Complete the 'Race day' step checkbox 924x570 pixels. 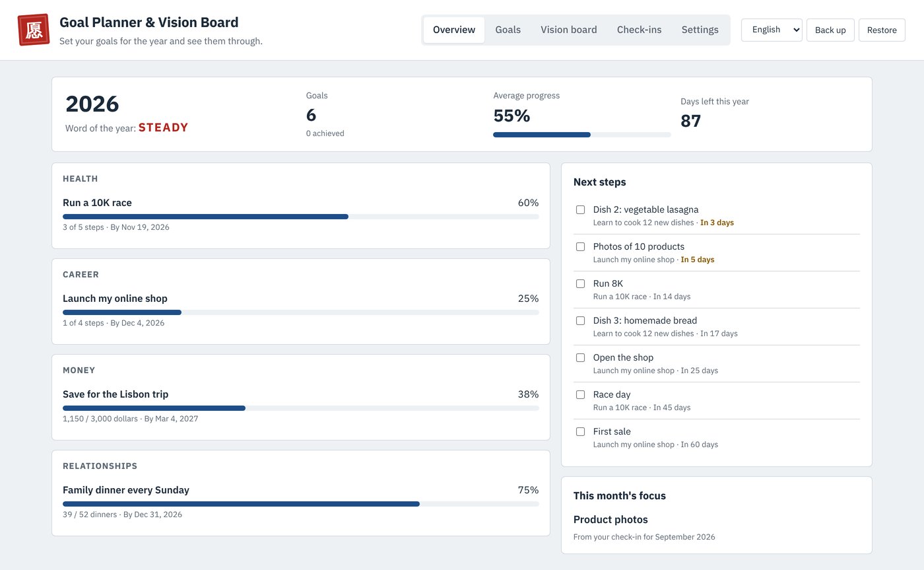point(581,394)
